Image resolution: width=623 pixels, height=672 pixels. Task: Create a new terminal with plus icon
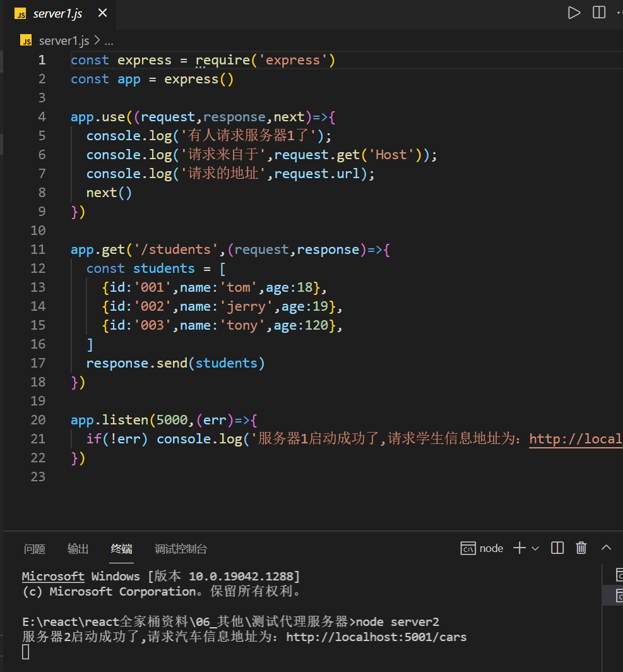(519, 548)
